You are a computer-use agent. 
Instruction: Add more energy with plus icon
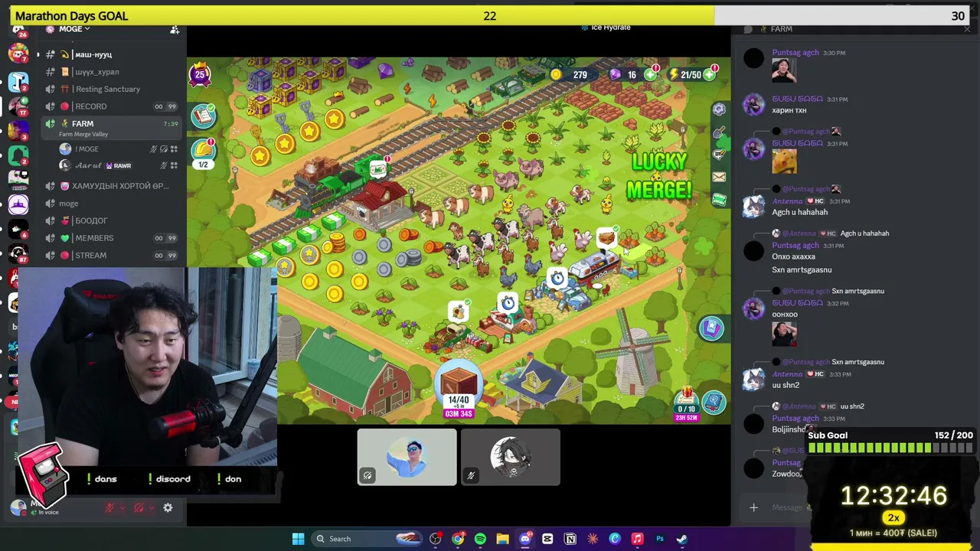point(710,75)
